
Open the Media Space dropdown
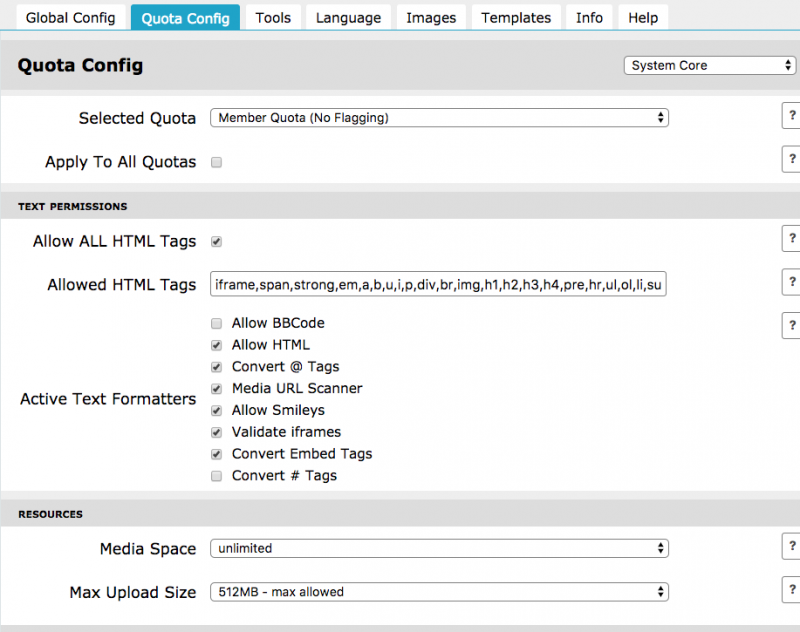click(438, 548)
